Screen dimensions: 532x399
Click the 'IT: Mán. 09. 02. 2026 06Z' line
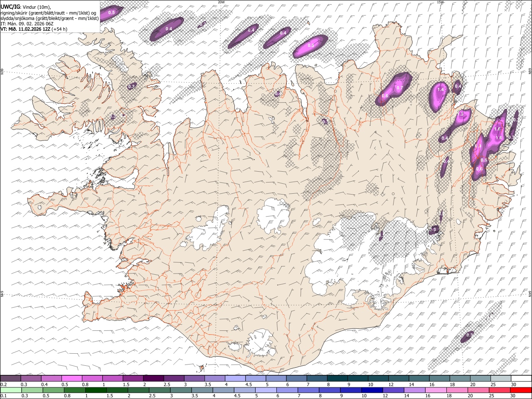26,24
